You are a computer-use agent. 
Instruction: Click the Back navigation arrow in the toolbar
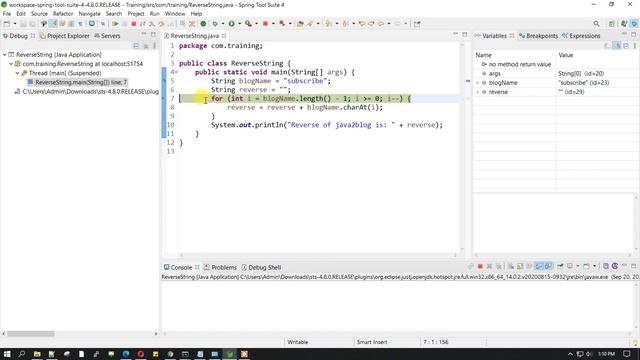click(x=380, y=24)
